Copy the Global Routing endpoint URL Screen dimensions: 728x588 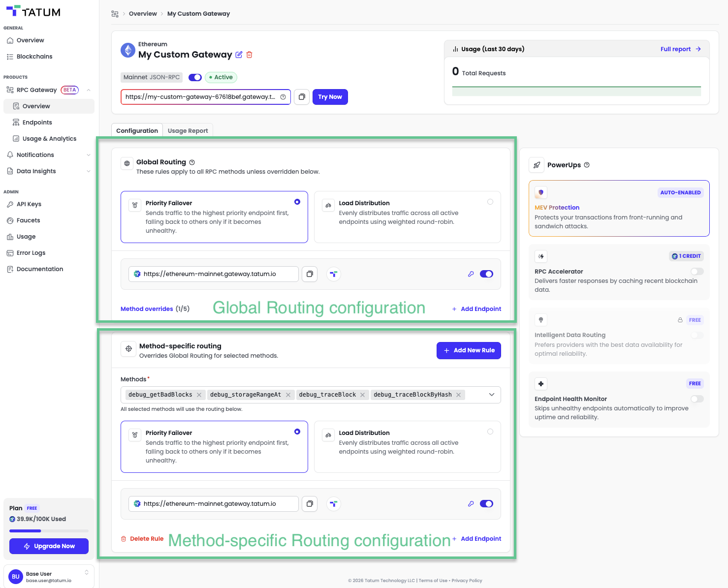click(310, 274)
